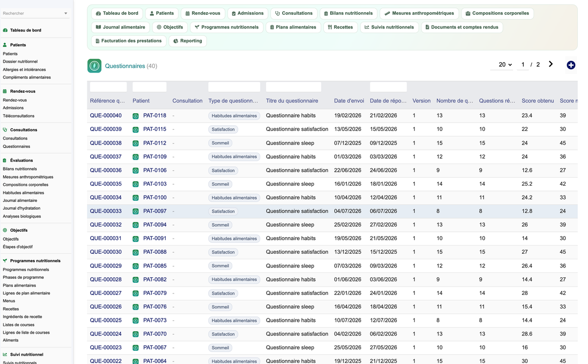Click patient icon next to PAT-0112
588x364 pixels.
pyautogui.click(x=136, y=144)
